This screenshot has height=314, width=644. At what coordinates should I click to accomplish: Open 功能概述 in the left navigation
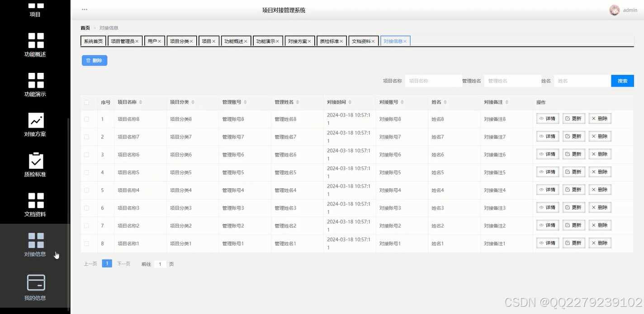click(35, 45)
